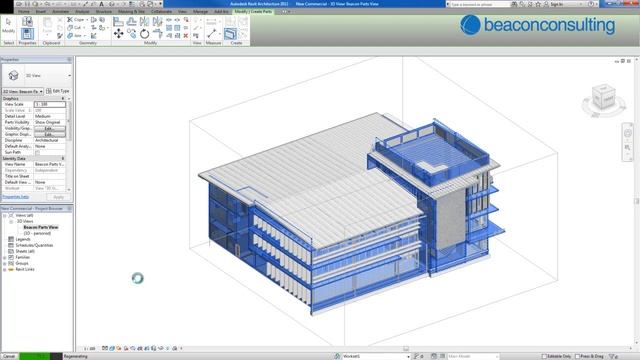Open the Structure ribbon tab
Screen dimensions: 640x360
[x=104, y=11]
